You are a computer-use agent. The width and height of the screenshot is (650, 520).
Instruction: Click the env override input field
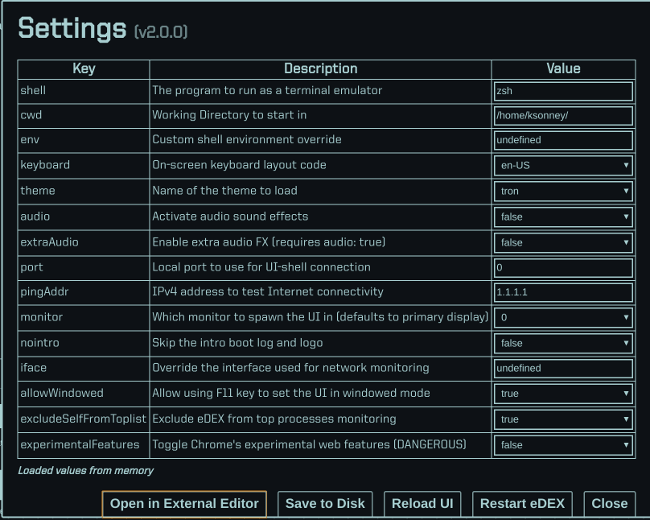563,140
